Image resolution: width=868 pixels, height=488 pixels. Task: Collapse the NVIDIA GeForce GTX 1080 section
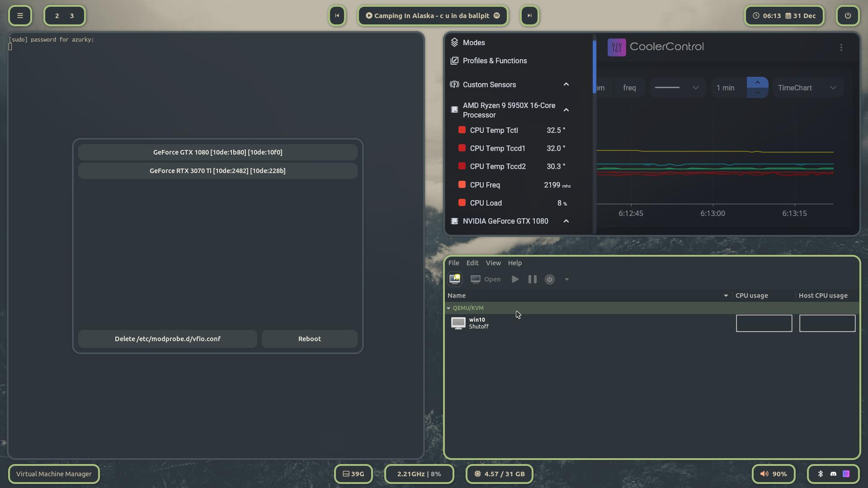tap(566, 221)
